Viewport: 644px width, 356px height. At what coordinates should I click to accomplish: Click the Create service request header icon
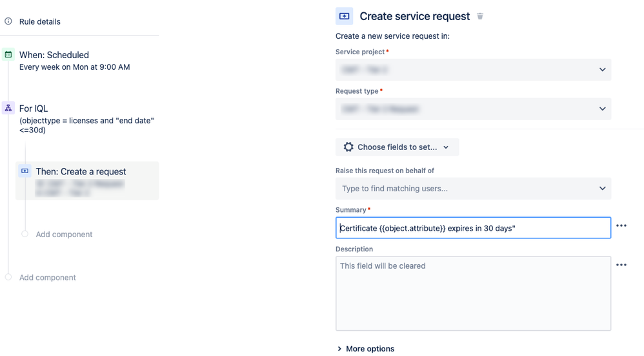[x=345, y=16]
